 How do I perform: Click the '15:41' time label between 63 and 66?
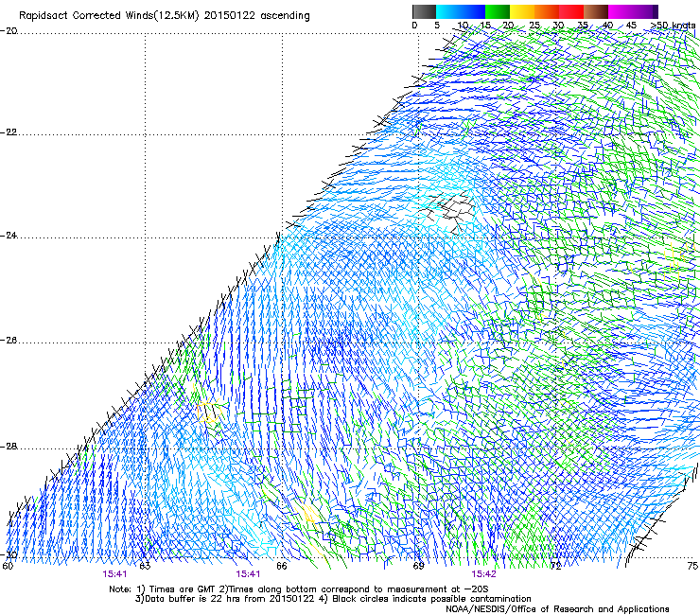(x=248, y=574)
